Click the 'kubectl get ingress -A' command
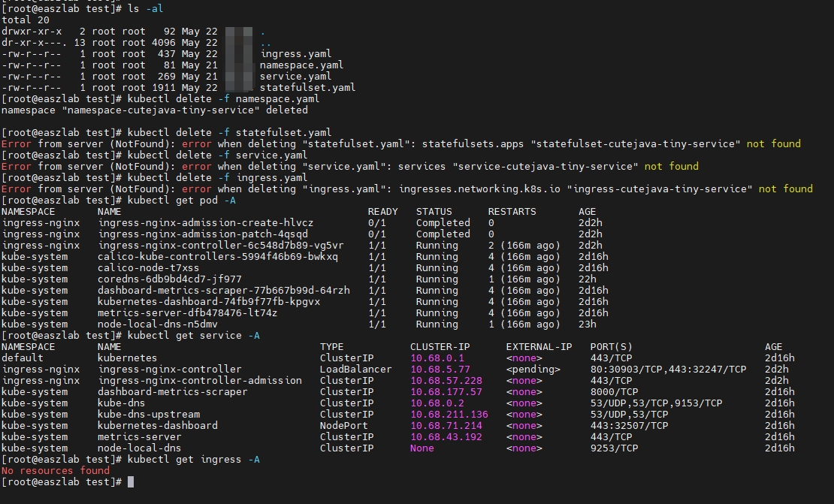Viewport: 834px width, 504px height. 193,459
